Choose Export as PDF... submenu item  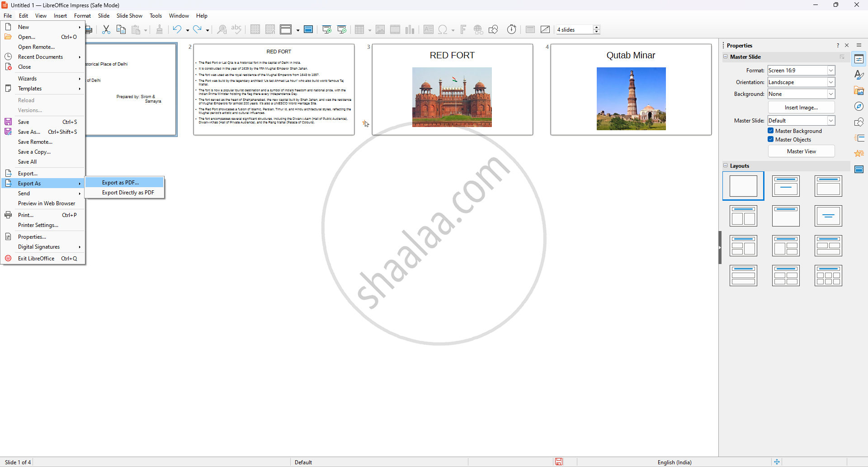120,183
